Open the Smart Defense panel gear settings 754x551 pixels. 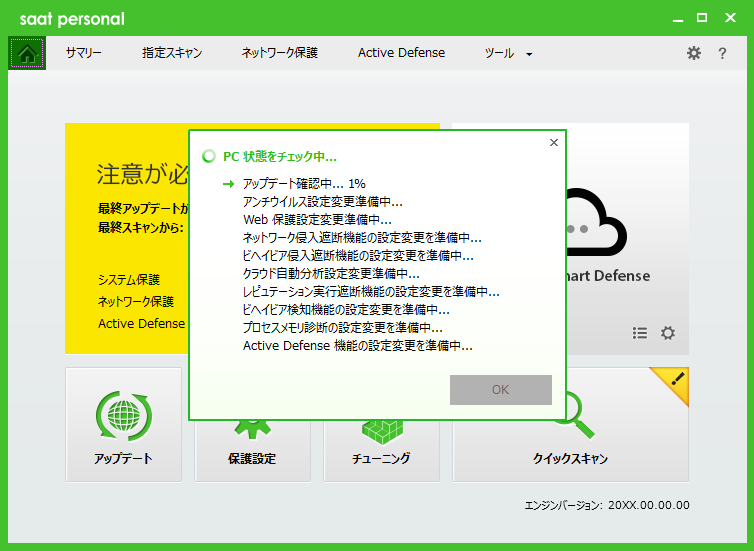coord(667,333)
